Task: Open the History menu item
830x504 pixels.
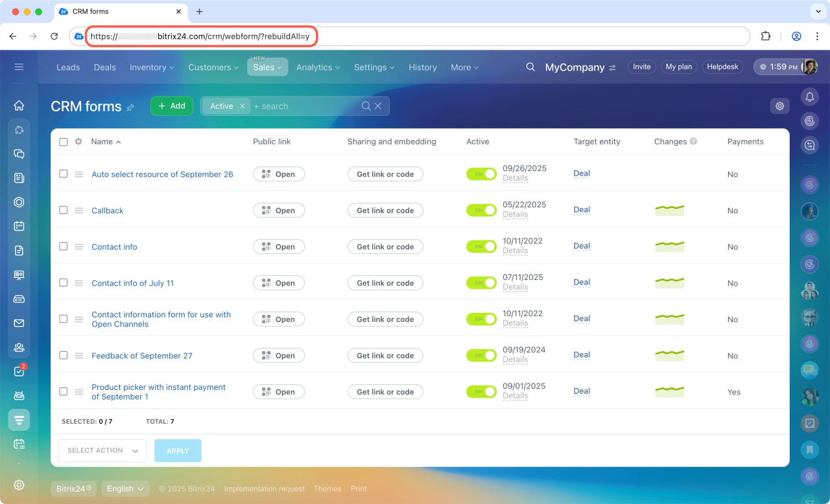Action: [x=422, y=67]
